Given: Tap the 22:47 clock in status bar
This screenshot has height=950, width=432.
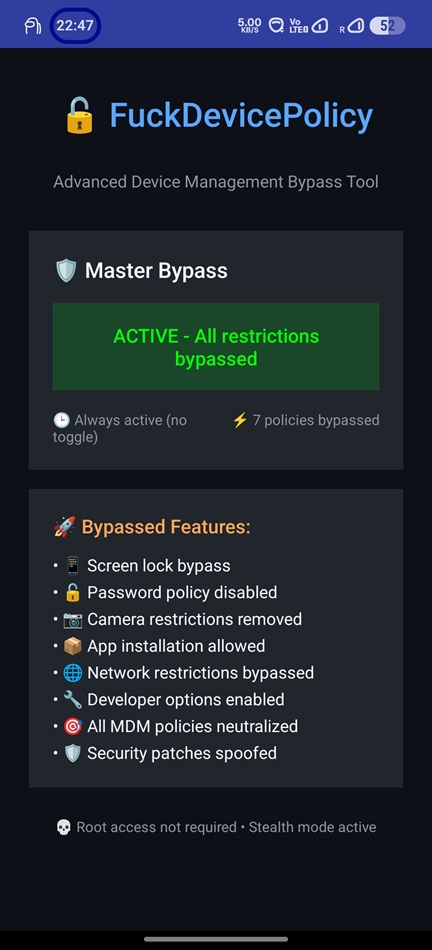Looking at the screenshot, I should (x=75, y=26).
